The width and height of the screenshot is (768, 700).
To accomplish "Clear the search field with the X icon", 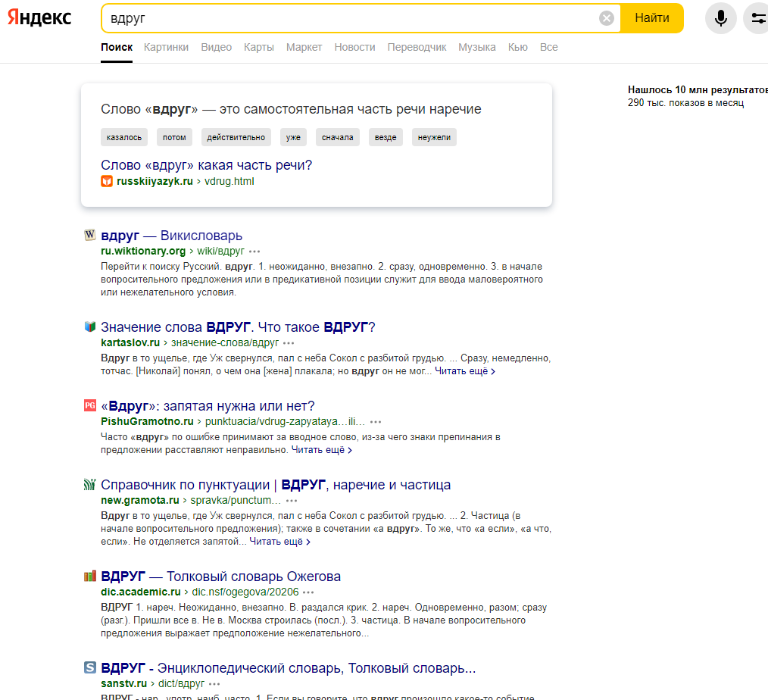I will click(x=607, y=18).
